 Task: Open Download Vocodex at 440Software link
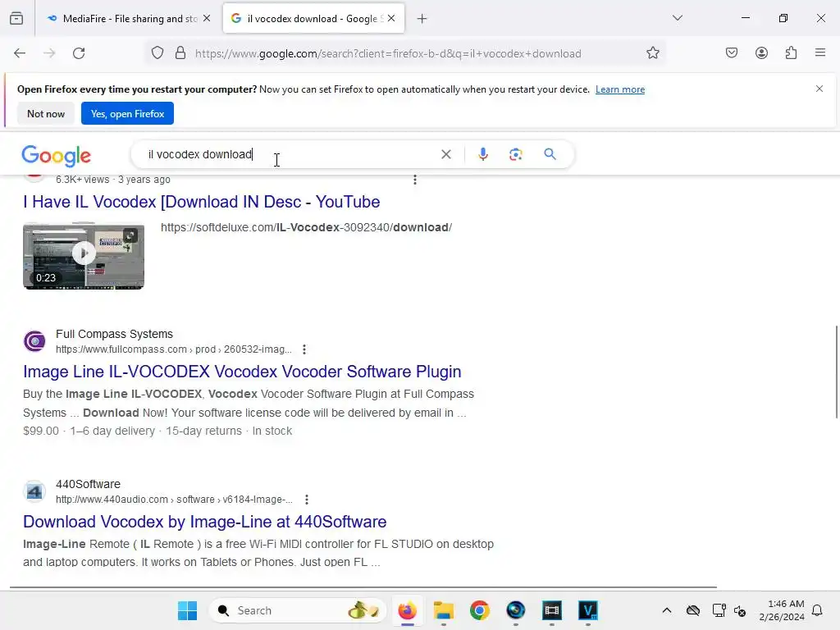point(204,522)
